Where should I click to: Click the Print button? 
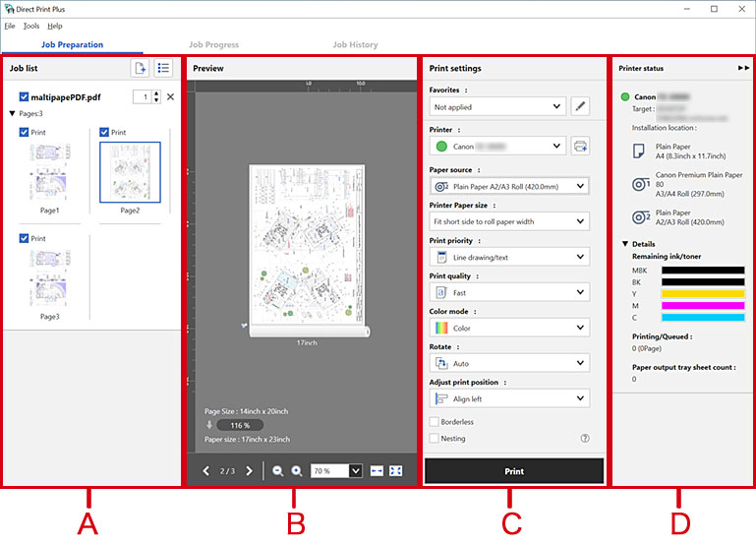513,471
